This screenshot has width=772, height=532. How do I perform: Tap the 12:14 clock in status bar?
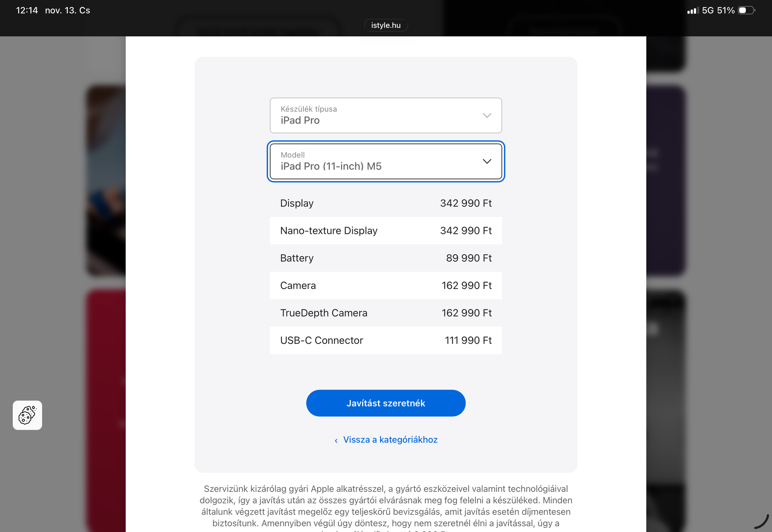tap(27, 10)
